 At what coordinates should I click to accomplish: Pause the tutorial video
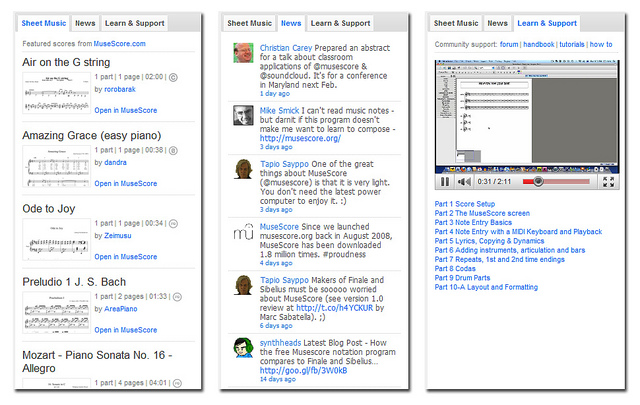(445, 181)
